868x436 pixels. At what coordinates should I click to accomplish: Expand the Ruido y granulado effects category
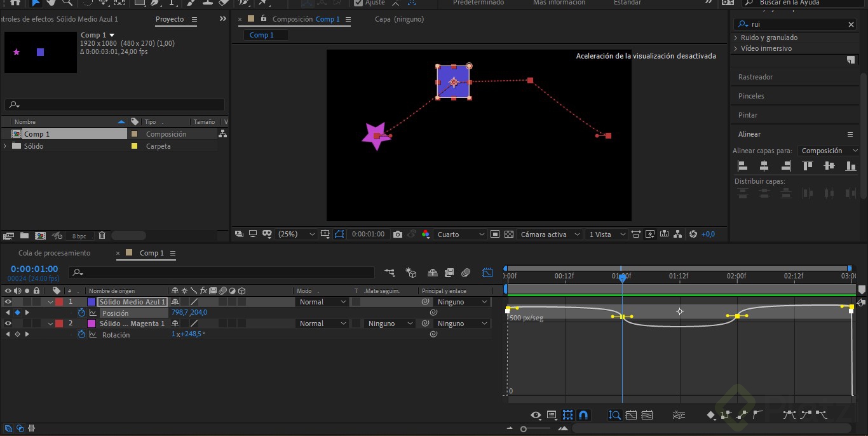click(736, 37)
